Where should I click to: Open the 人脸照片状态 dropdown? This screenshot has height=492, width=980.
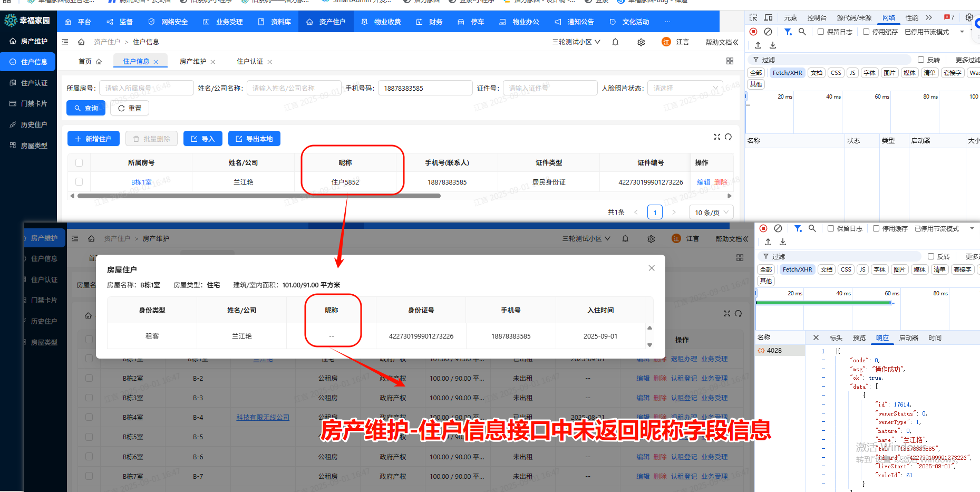pyautogui.click(x=685, y=88)
